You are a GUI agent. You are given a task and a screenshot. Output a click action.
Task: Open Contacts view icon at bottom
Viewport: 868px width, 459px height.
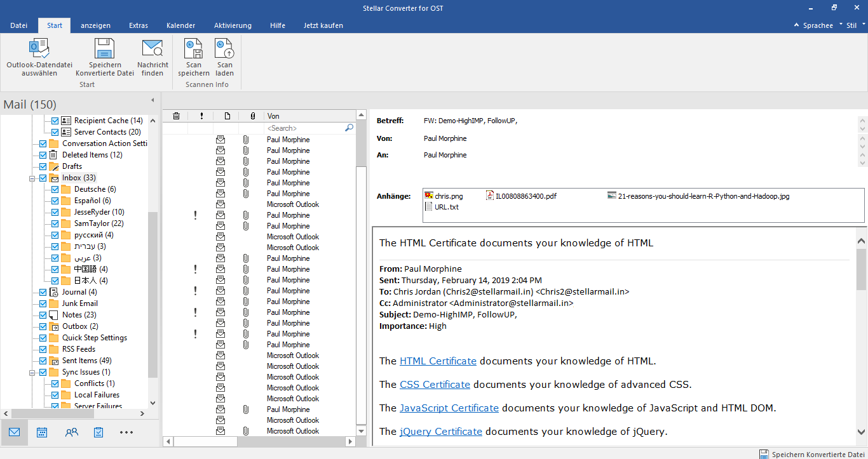pyautogui.click(x=72, y=432)
